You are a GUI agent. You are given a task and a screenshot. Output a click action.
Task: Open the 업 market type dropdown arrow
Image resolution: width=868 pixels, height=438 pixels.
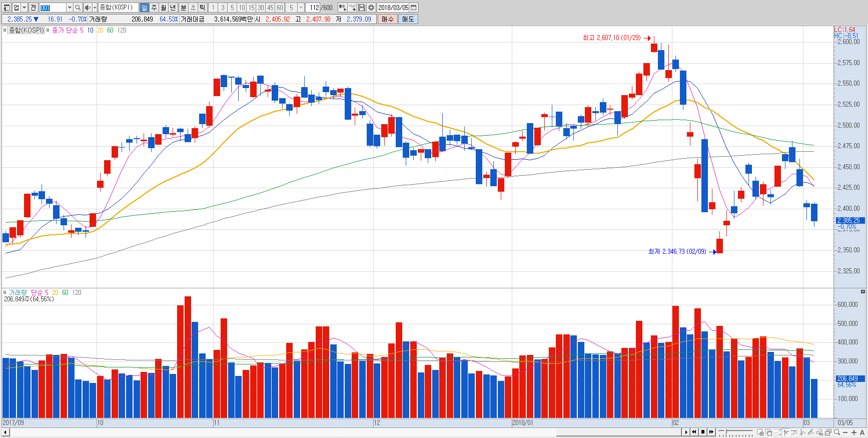click(x=24, y=8)
